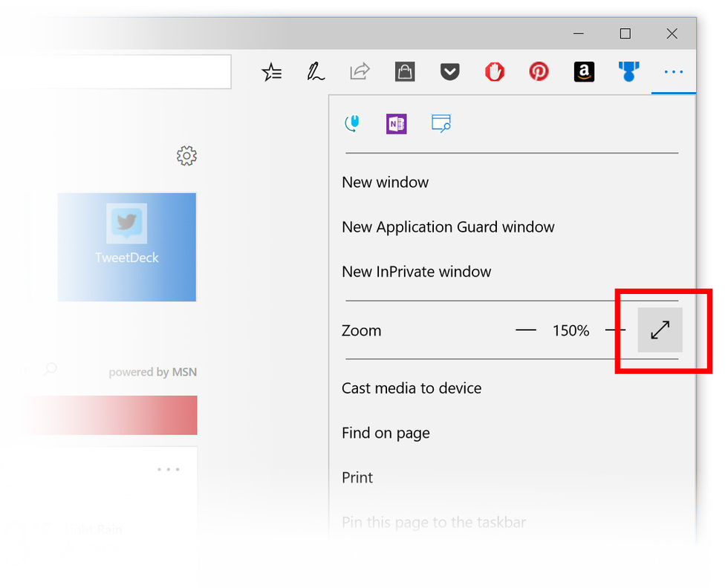The image size is (728, 588).
Task: Click the Add notes pen icon
Action: (316, 72)
